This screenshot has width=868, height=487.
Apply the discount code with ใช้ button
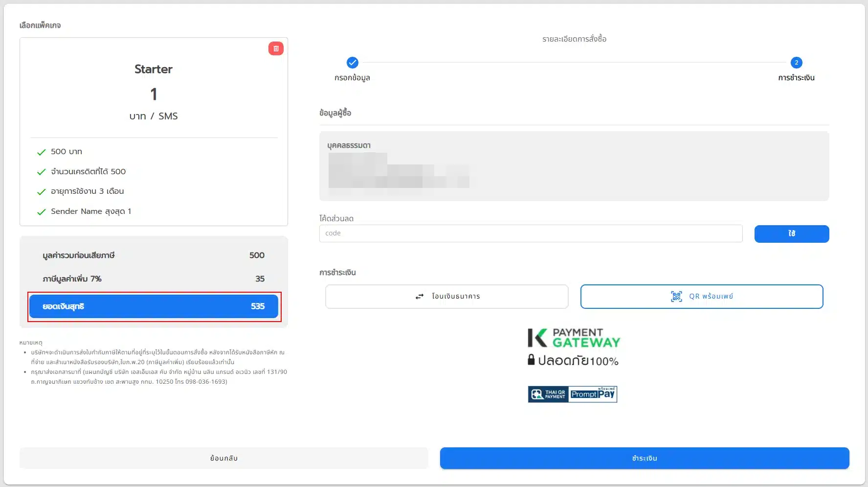coord(791,234)
